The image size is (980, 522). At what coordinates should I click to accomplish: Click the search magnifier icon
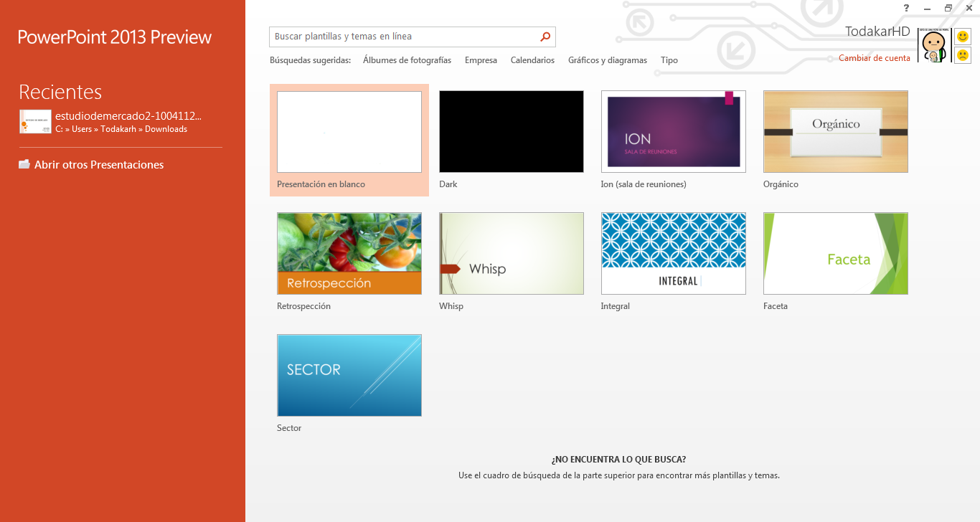tap(545, 37)
